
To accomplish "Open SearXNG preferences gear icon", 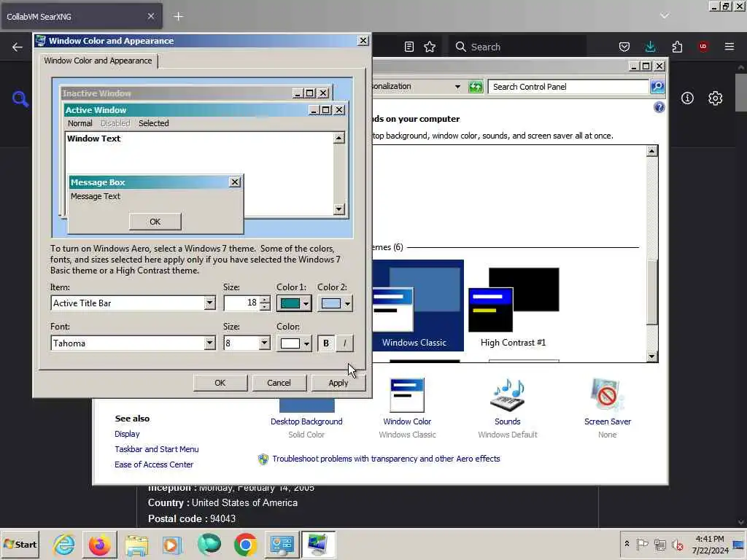I will coord(715,98).
